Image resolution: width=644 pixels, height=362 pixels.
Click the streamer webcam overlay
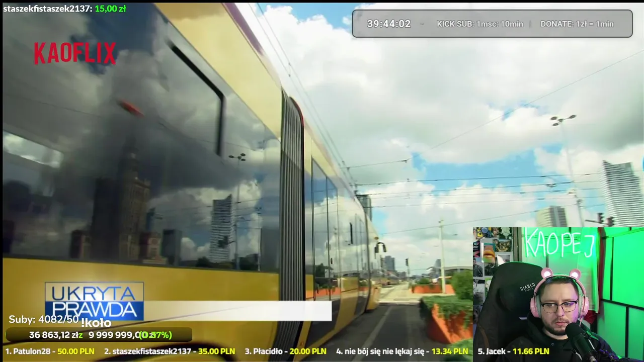tap(558, 295)
